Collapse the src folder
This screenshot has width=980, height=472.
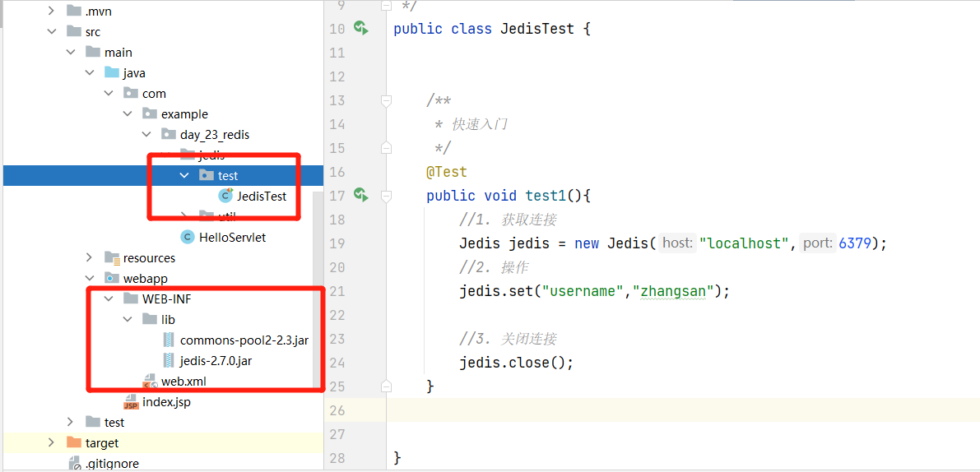[x=53, y=31]
